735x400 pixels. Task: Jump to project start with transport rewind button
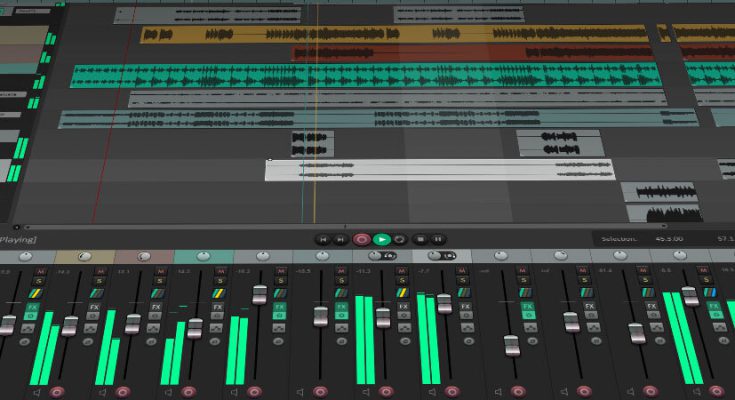tap(323, 239)
